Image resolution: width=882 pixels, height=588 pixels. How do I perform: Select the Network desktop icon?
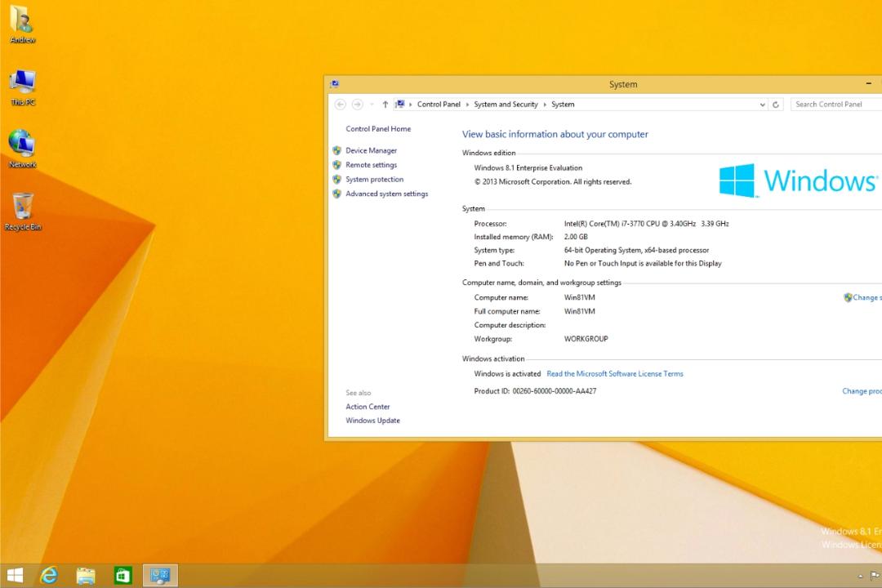click(x=23, y=149)
